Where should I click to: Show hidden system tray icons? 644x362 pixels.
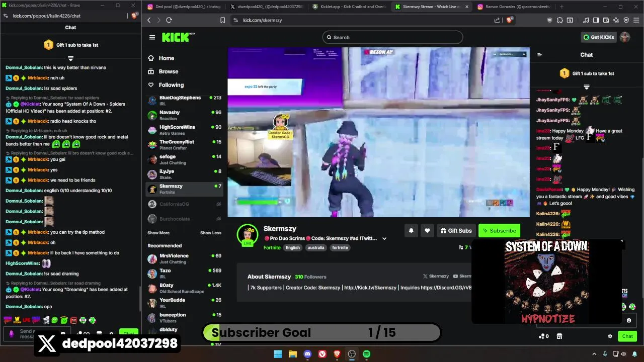tap(594, 354)
